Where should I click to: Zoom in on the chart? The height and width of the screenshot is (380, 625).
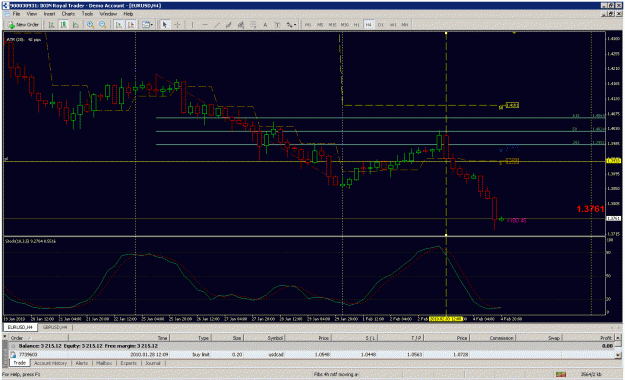(x=90, y=25)
